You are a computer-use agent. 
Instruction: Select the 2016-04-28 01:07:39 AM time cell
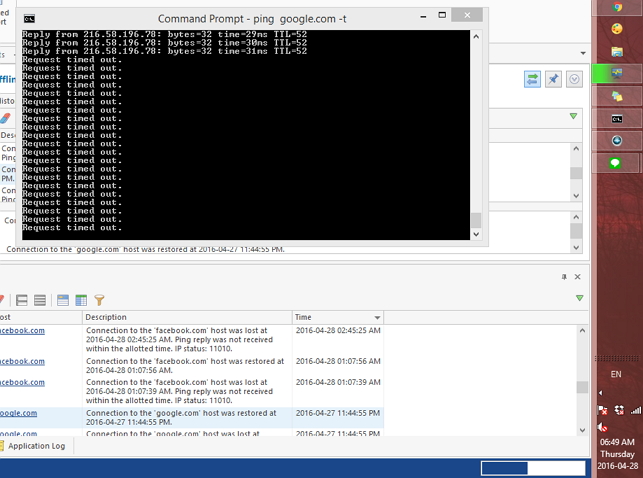pyautogui.click(x=338, y=382)
